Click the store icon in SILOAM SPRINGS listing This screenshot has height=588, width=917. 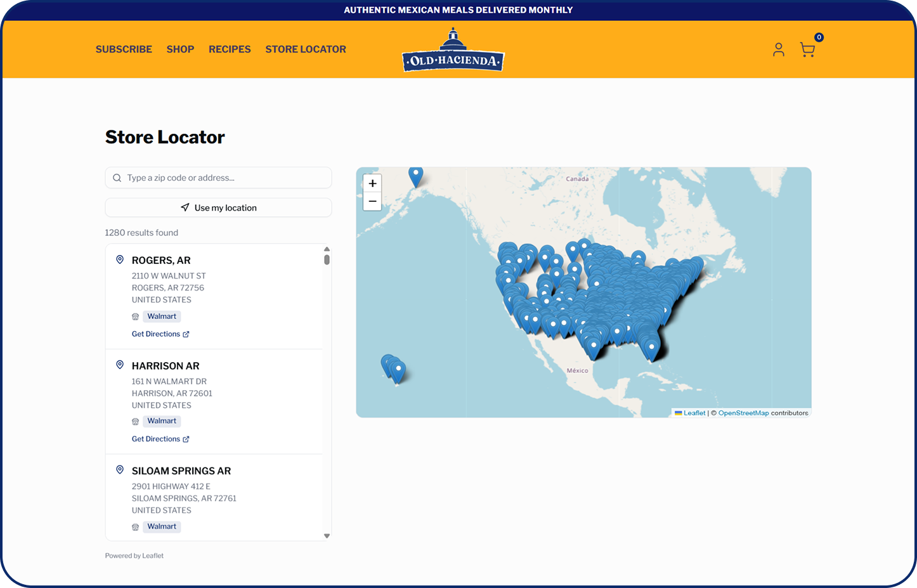[135, 526]
